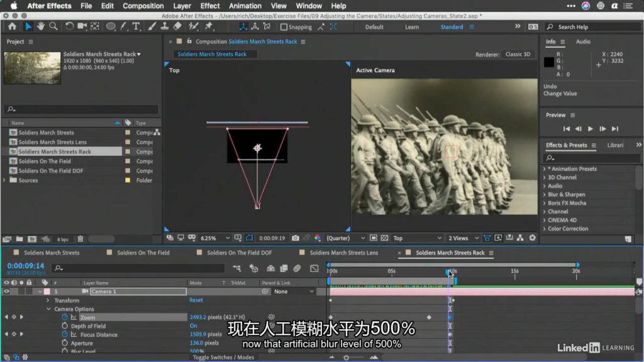Select the Puppet Pin tool
644x362 pixels.
point(209,26)
